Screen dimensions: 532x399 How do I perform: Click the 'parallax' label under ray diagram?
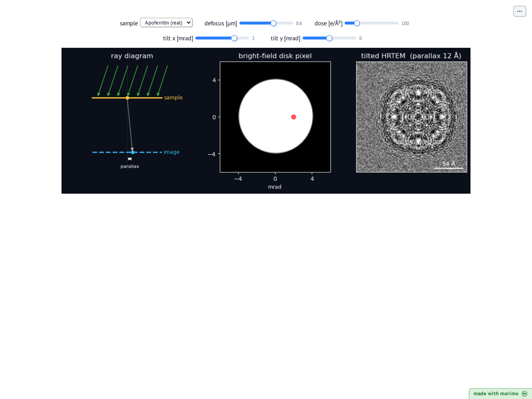click(x=130, y=166)
